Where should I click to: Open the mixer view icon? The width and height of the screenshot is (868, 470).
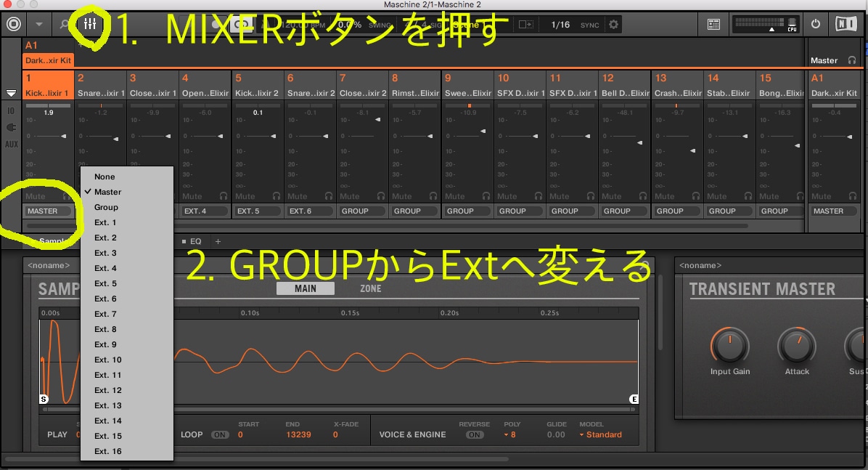tap(90, 24)
